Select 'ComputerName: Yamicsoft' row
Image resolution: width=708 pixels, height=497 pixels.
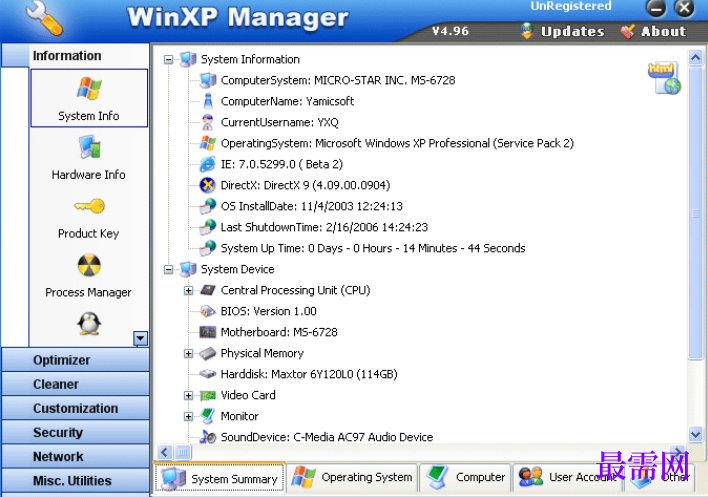[x=287, y=102]
